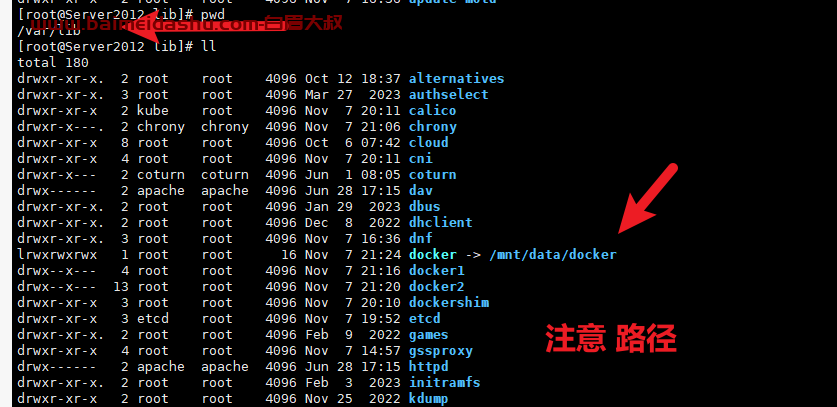
Task: Click the dockershim directory name
Action: coord(449,303)
